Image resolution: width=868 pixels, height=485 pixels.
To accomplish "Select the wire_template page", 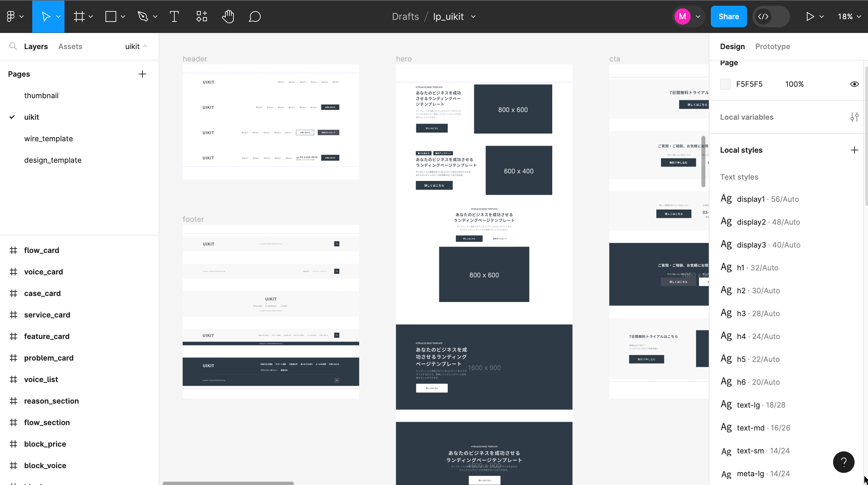I will coord(48,139).
